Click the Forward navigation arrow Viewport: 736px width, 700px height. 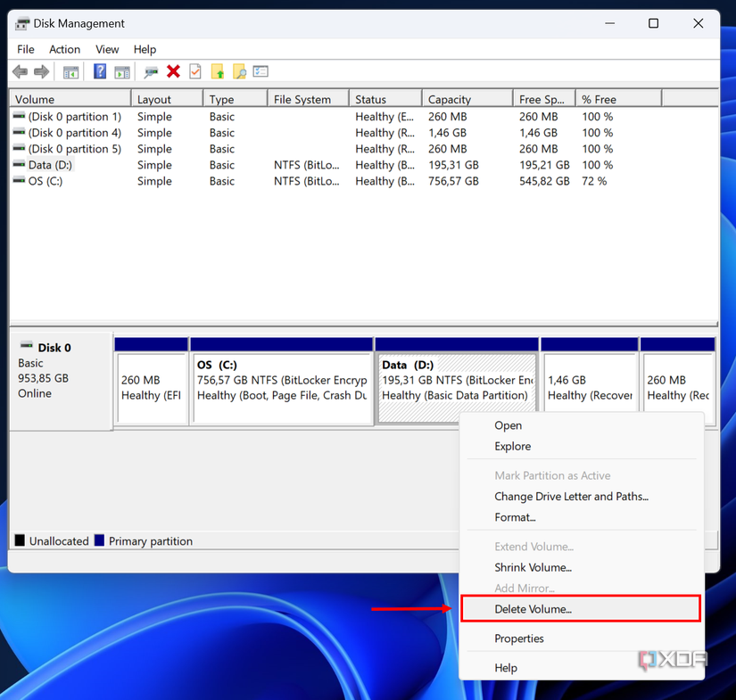click(41, 71)
